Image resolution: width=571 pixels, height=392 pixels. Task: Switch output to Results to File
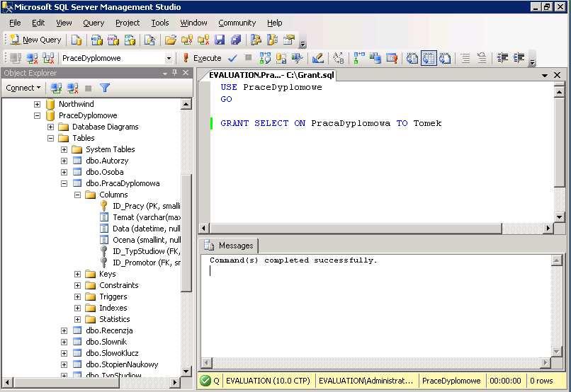pos(445,58)
